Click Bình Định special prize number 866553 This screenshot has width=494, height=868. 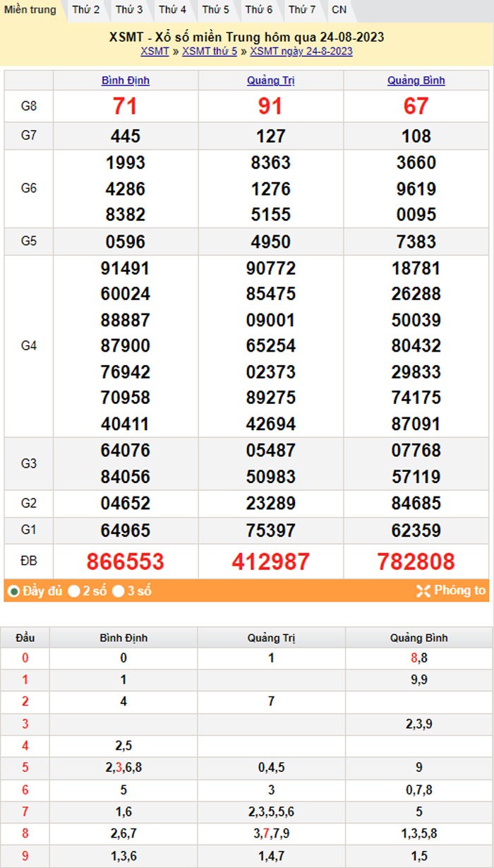pyautogui.click(x=126, y=561)
